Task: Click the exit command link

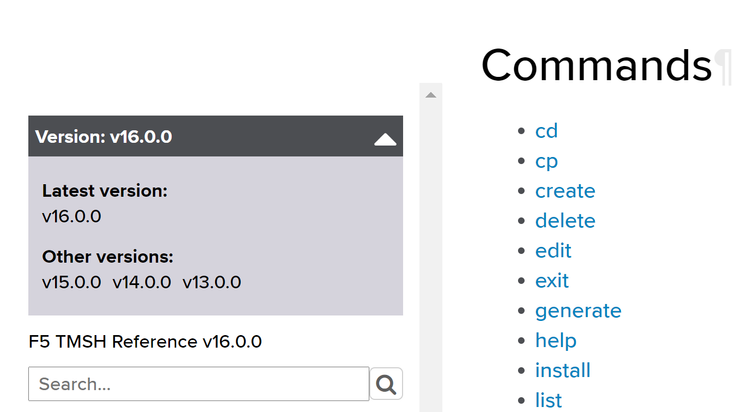Action: point(552,281)
